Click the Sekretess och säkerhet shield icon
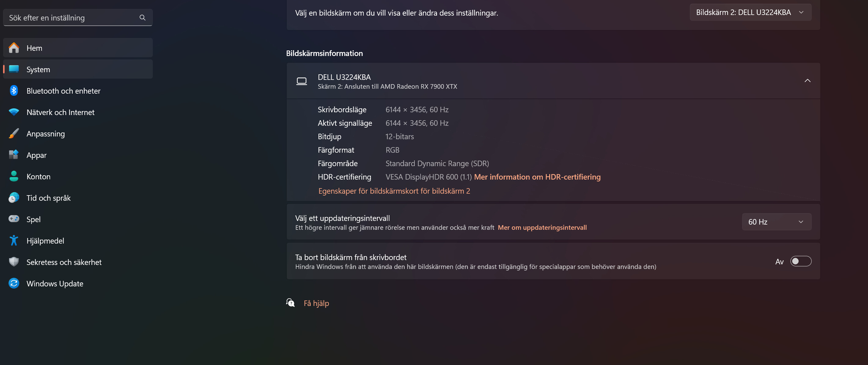The height and width of the screenshot is (365, 868). click(14, 262)
